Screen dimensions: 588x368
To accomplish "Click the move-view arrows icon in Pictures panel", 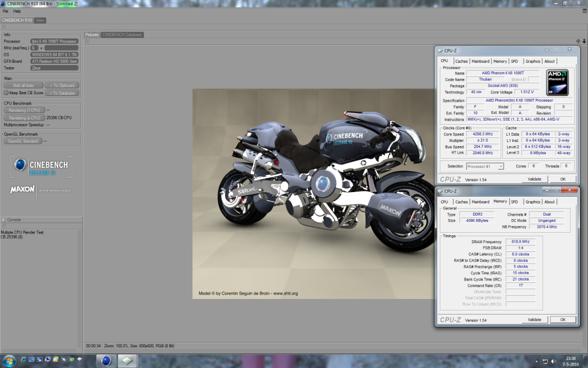I will (x=578, y=41).
